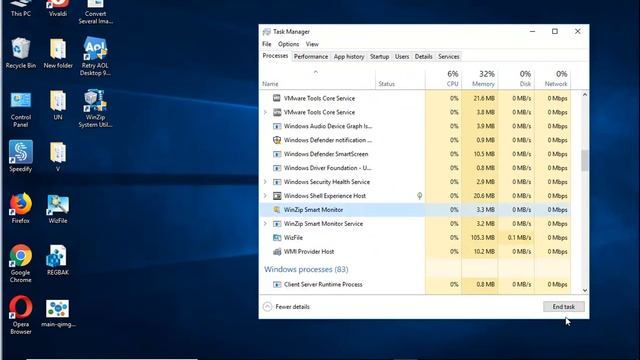
Task: Open the REGBAK desktop icon
Action: [58, 260]
